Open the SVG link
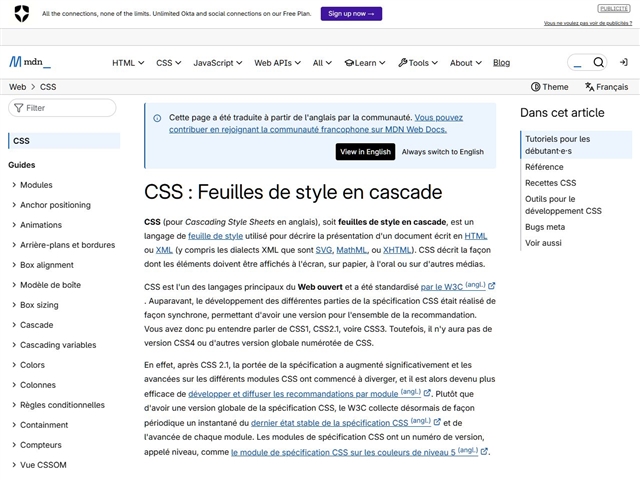 click(x=324, y=250)
